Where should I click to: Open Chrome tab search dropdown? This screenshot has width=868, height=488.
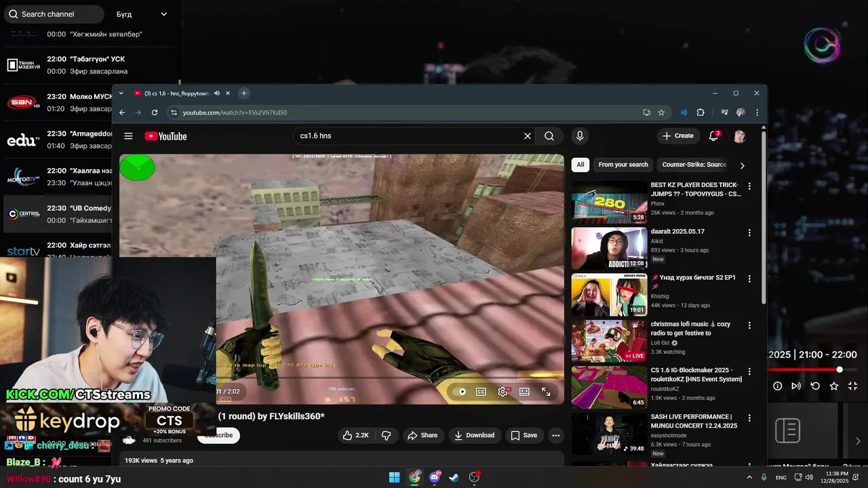click(x=121, y=94)
